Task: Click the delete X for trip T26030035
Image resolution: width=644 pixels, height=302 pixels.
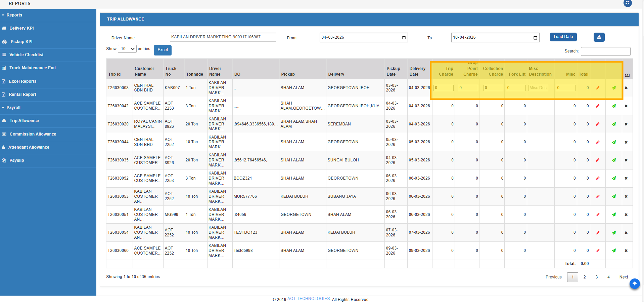Action: [x=626, y=160]
